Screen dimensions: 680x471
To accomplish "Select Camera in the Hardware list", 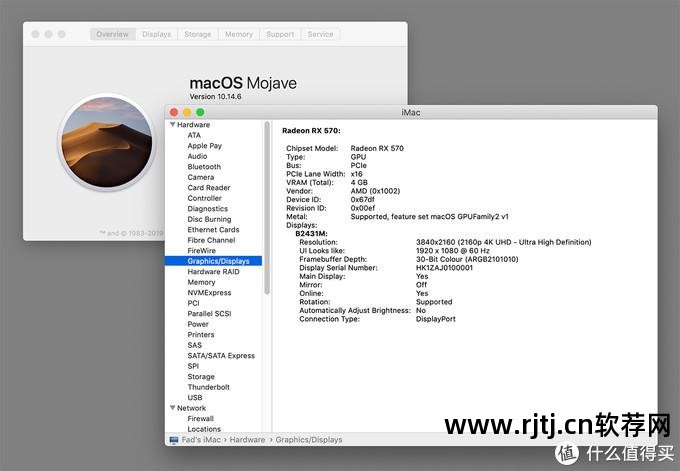I will 201,177.
